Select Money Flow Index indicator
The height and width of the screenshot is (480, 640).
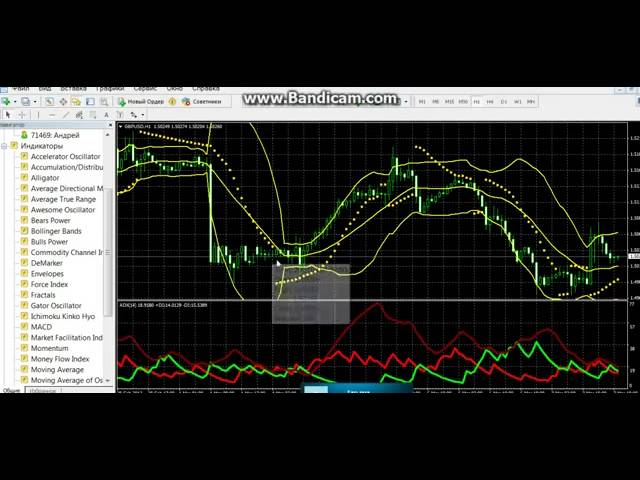pyautogui.click(x=60, y=359)
